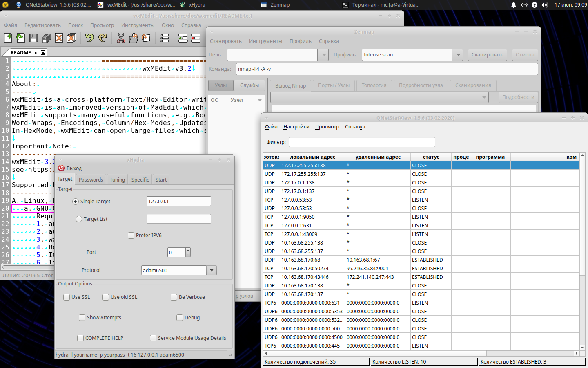This screenshot has width=588, height=368.
Task: Open the Поиск menu in wxMEdit
Action: [76, 25]
